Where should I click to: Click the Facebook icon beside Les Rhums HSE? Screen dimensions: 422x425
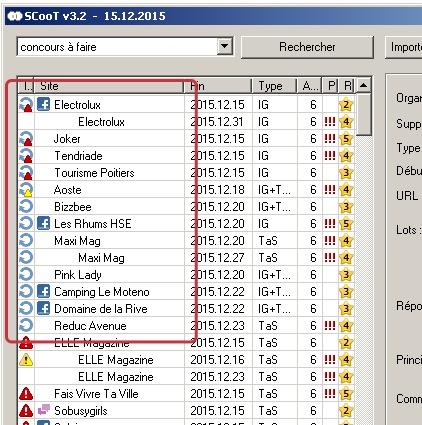pos(43,223)
